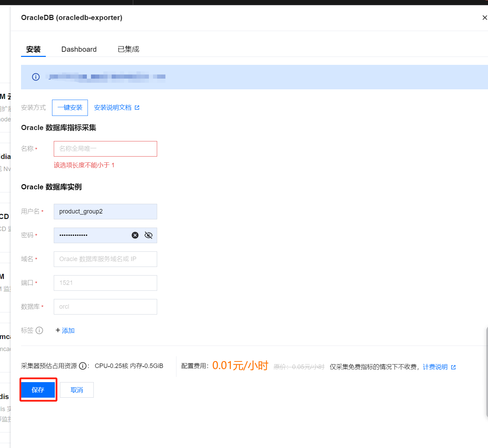Screen dimensions: 488x448
Task: Click the vertical scrollbar of the panel
Action: pos(487,372)
